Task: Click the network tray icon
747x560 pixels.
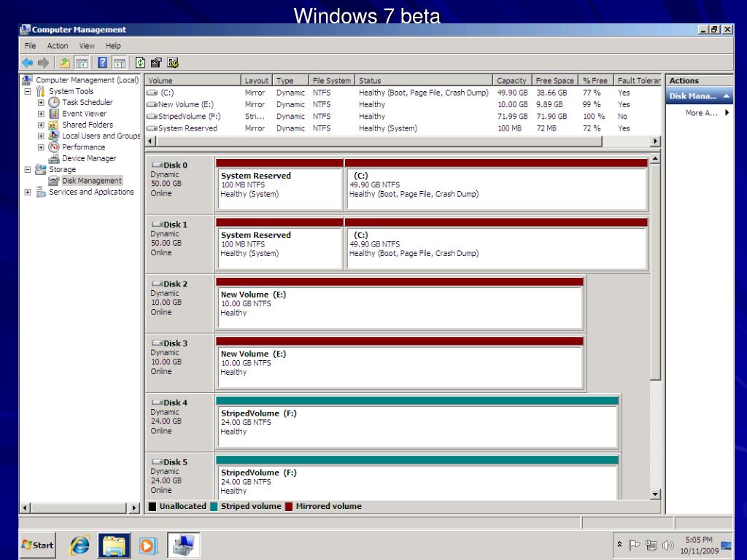Action: [x=651, y=545]
